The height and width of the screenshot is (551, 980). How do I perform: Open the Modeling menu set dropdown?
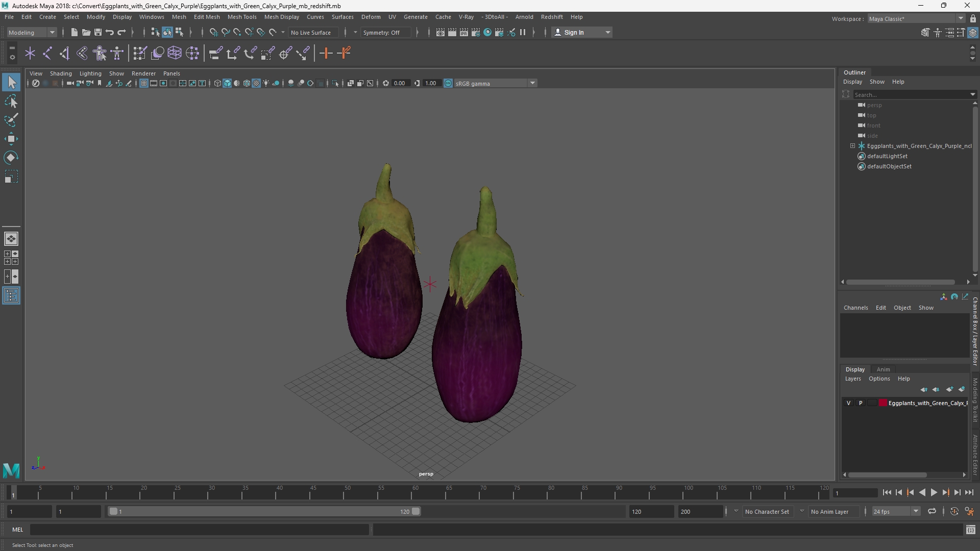pyautogui.click(x=32, y=32)
